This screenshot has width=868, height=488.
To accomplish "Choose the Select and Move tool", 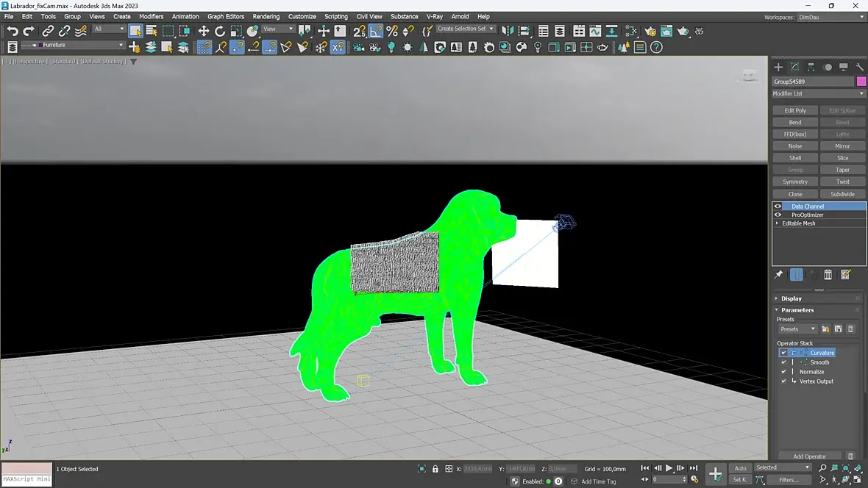I will pyautogui.click(x=203, y=31).
